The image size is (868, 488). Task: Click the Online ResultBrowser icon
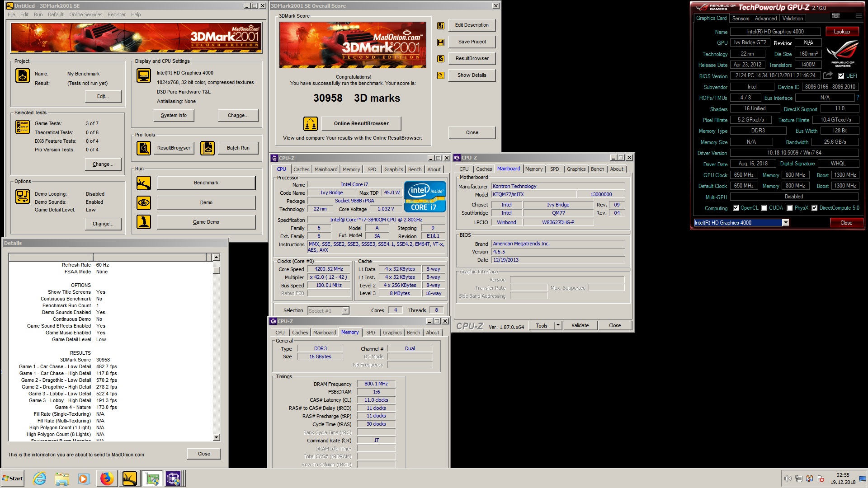[x=310, y=123]
